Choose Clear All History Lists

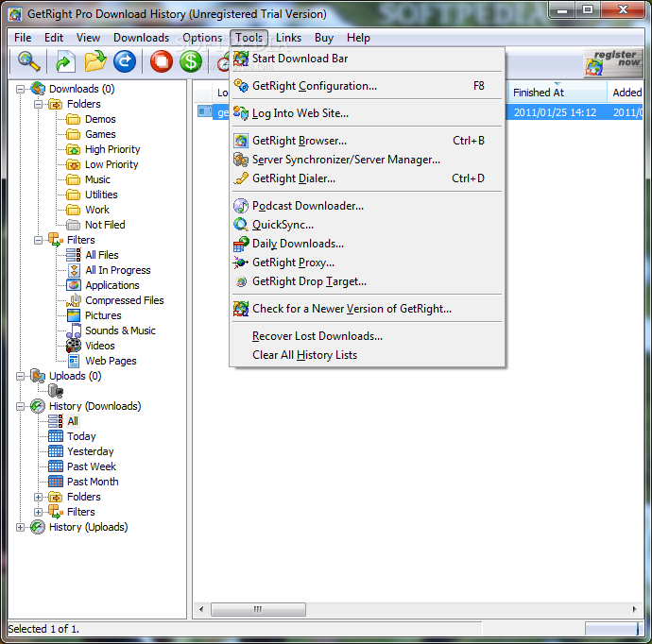[x=368, y=355]
